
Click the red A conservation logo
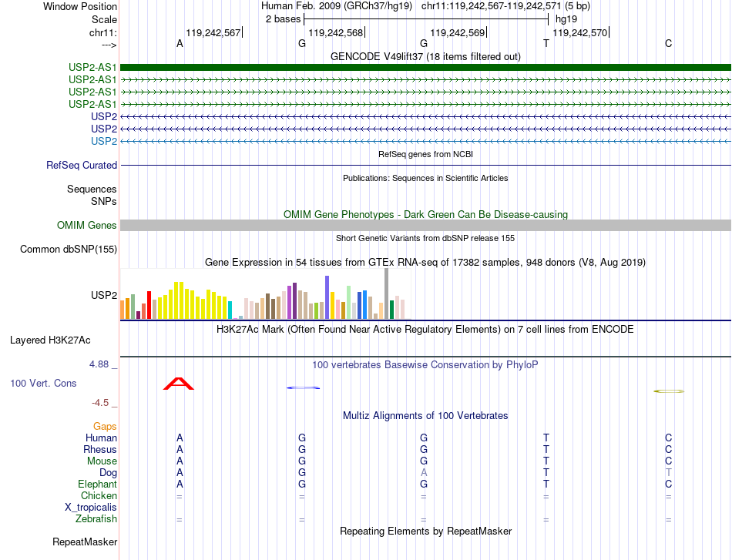point(179,384)
